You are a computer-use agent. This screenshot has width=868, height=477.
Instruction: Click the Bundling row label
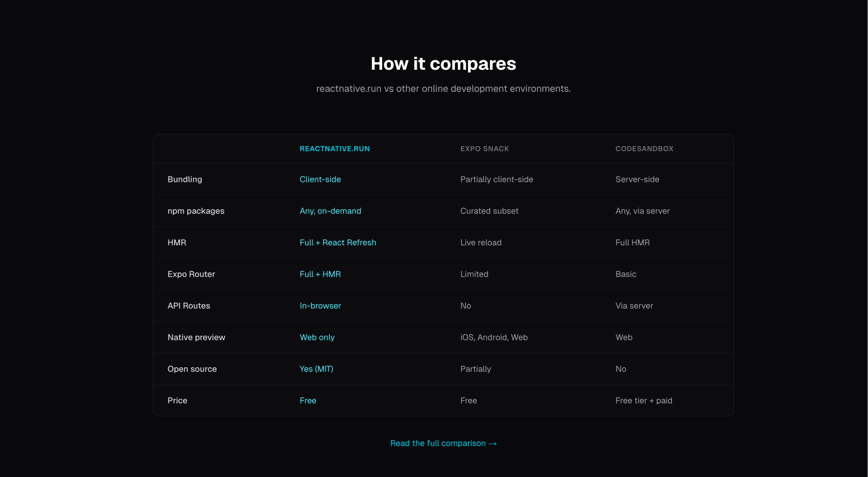(185, 179)
